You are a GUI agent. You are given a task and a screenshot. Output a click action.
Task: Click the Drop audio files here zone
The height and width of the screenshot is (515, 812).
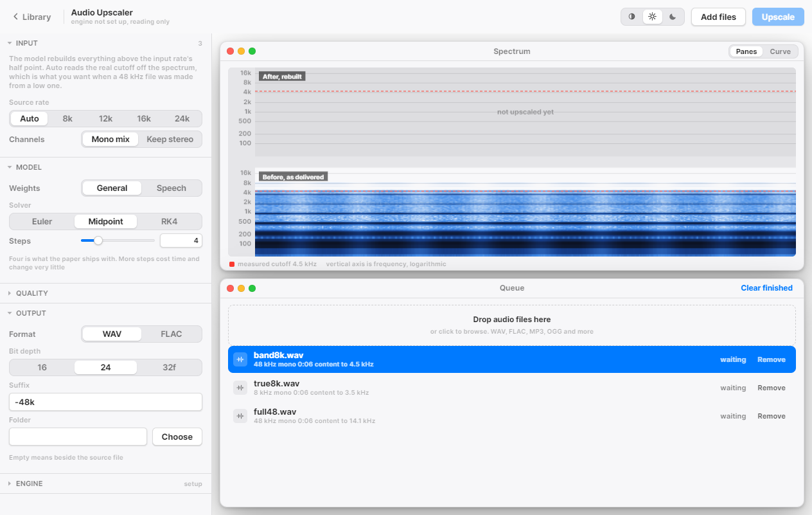tap(512, 325)
